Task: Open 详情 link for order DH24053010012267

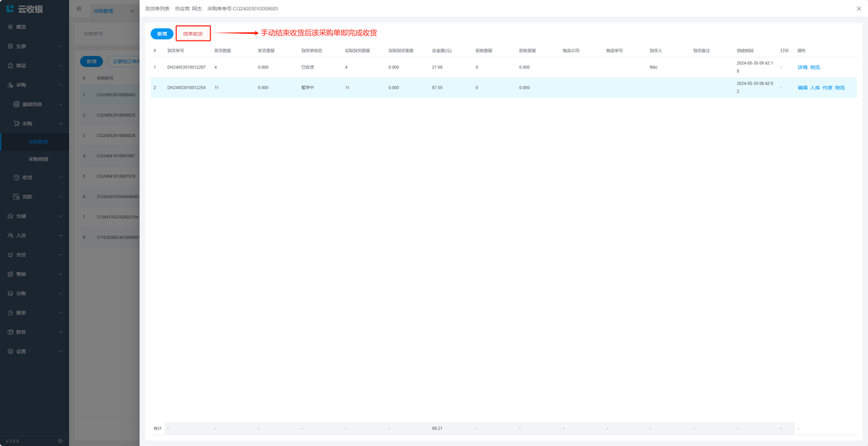Action: coord(802,68)
